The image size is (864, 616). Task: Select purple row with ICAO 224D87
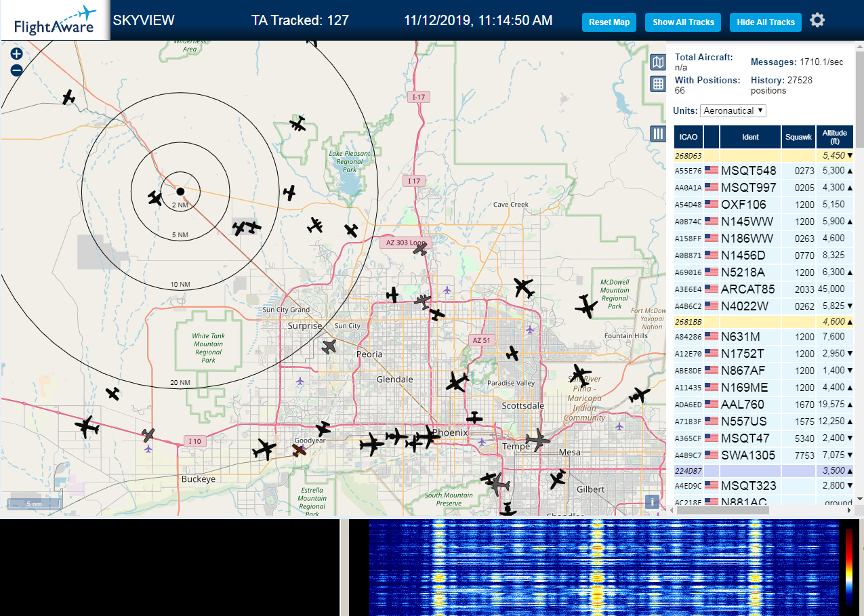pyautogui.click(x=764, y=470)
